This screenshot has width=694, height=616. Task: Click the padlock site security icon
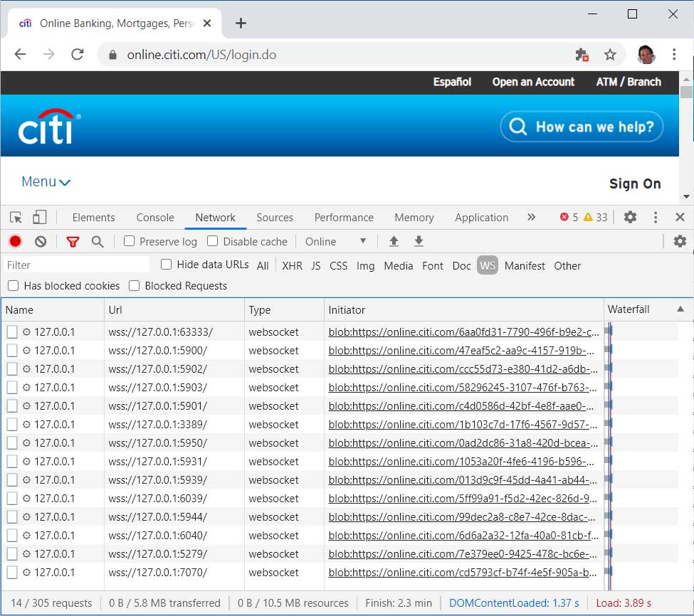(113, 55)
